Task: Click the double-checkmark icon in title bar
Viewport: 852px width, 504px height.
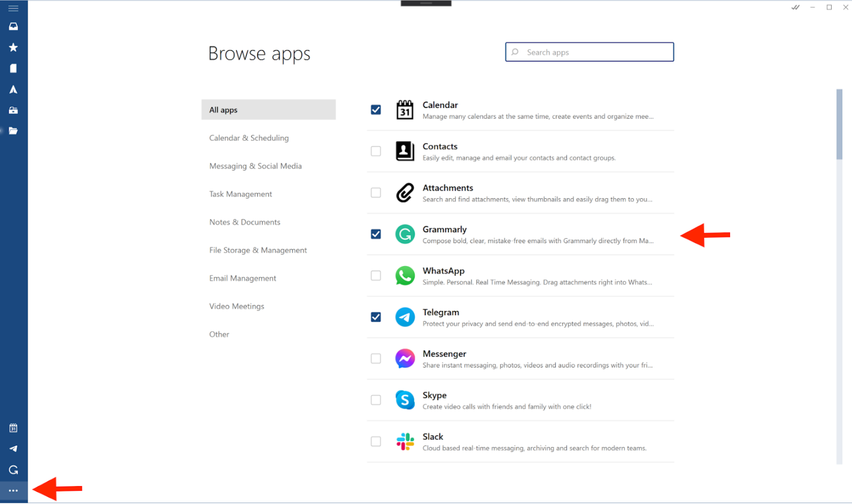Action: [795, 7]
